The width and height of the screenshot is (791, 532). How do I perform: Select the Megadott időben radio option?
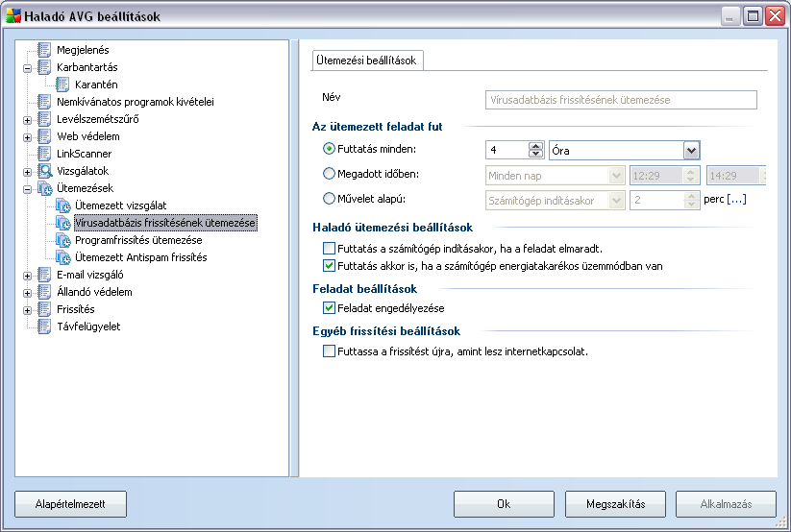pos(329,174)
